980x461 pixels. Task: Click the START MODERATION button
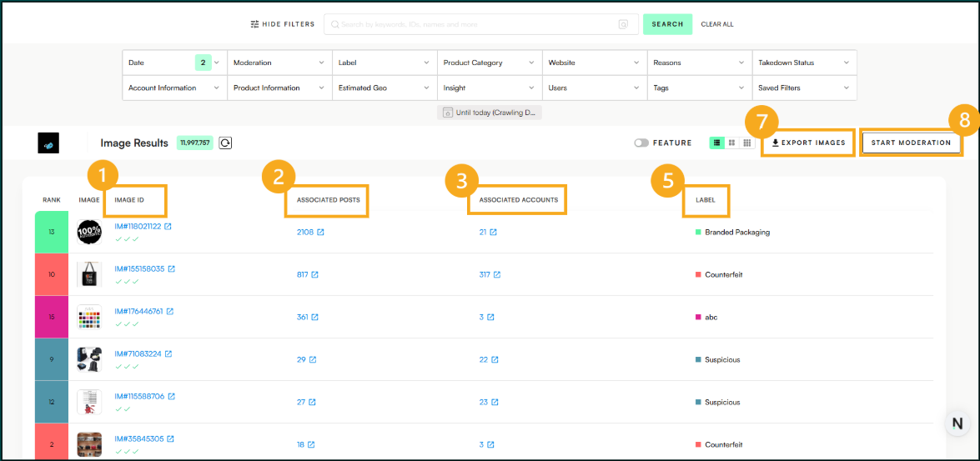point(911,143)
